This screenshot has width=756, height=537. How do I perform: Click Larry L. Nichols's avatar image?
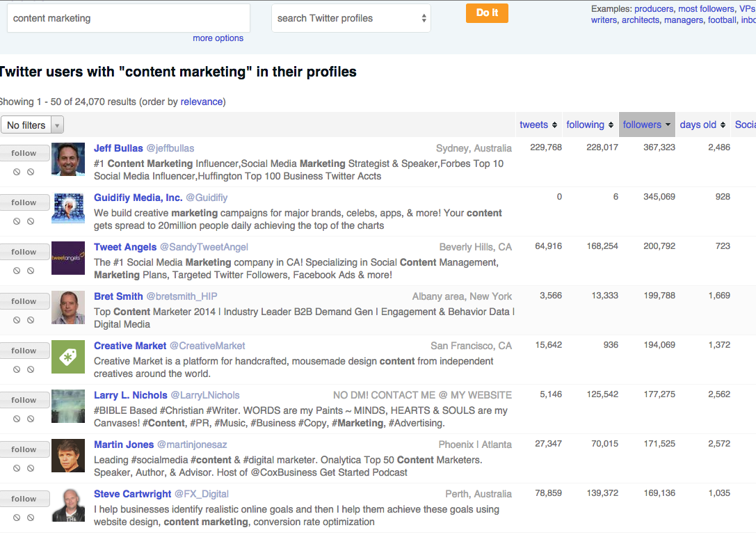pos(68,406)
